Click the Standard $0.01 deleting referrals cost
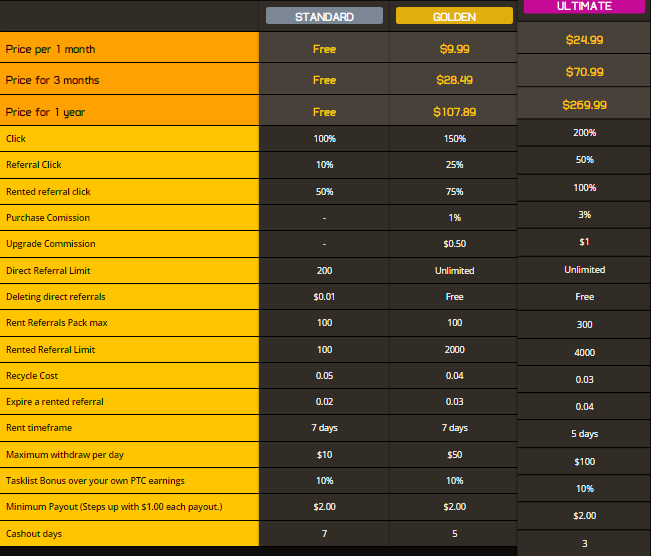This screenshot has width=651, height=556. [x=324, y=297]
